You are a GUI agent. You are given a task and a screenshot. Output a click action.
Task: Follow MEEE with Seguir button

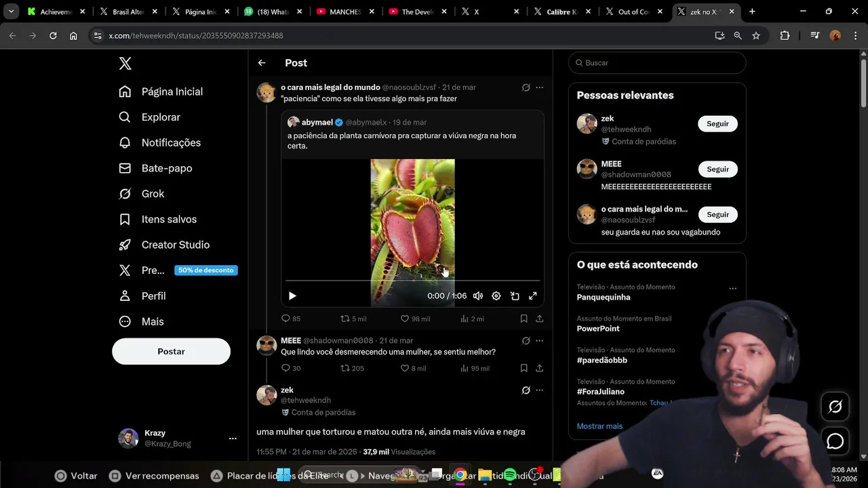pyautogui.click(x=717, y=169)
